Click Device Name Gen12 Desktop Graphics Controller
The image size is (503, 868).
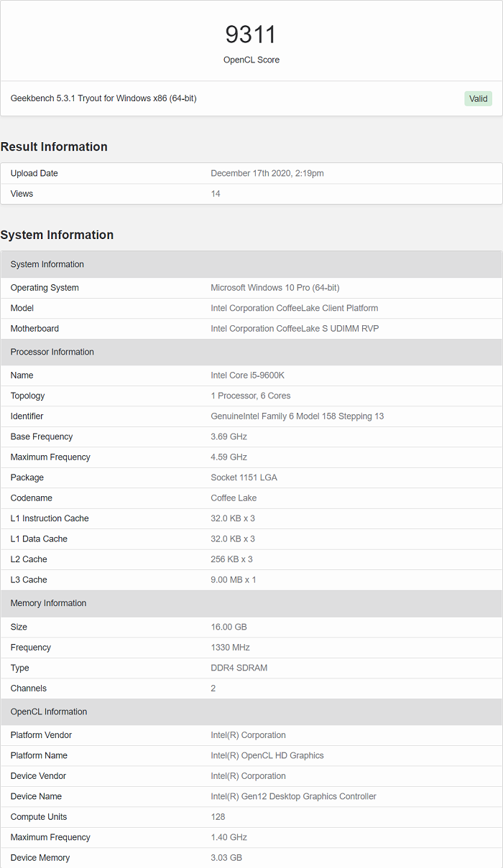pyautogui.click(x=293, y=796)
